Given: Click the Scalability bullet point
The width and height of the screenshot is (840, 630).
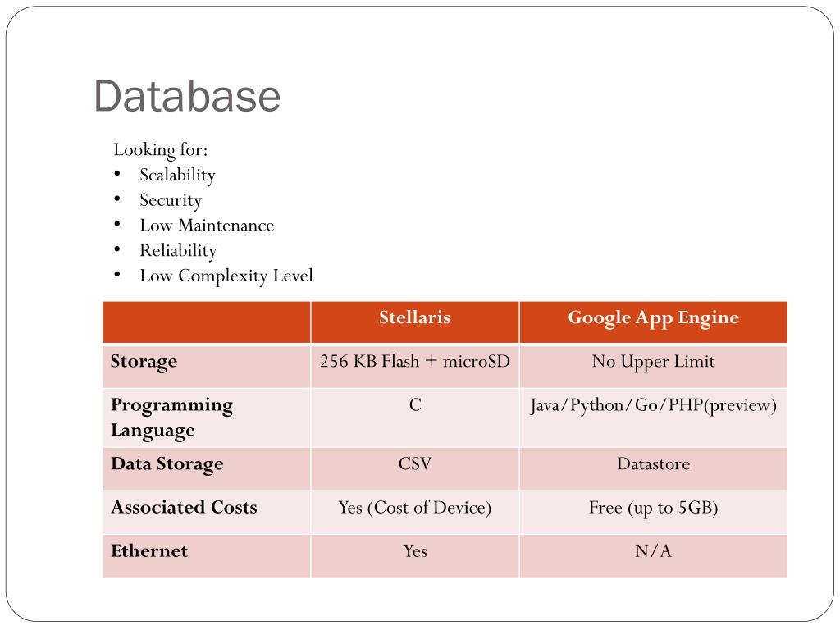Looking at the screenshot, I should 177,176.
